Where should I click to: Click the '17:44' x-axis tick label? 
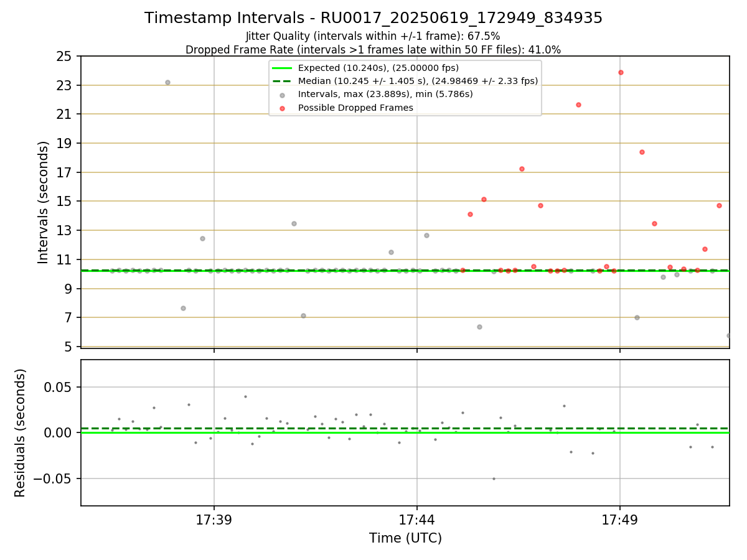(417, 519)
